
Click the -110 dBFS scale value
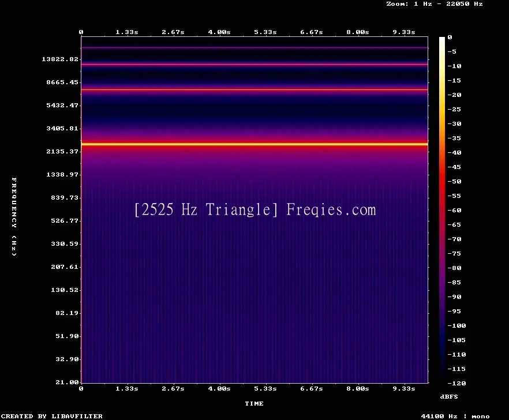click(x=456, y=354)
